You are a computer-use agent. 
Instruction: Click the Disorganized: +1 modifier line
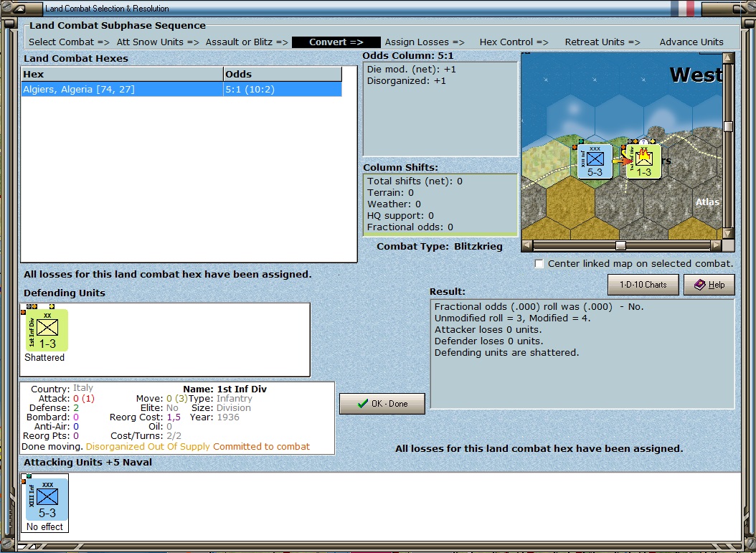[x=407, y=81]
